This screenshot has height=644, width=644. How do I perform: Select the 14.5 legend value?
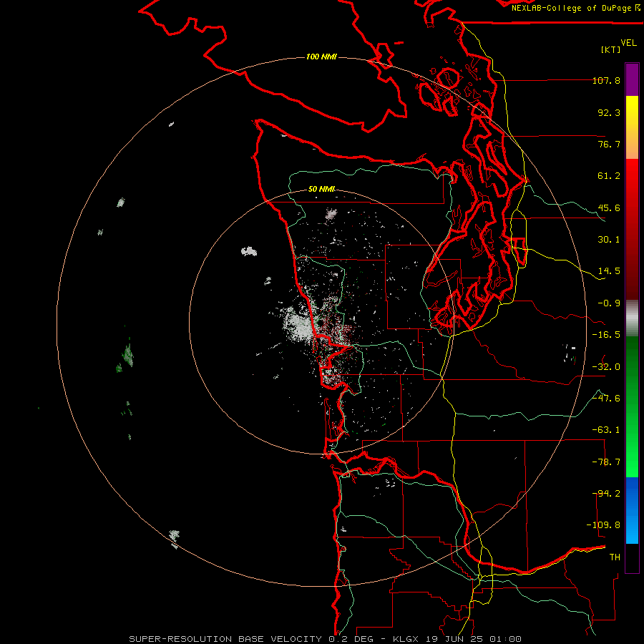click(x=609, y=271)
